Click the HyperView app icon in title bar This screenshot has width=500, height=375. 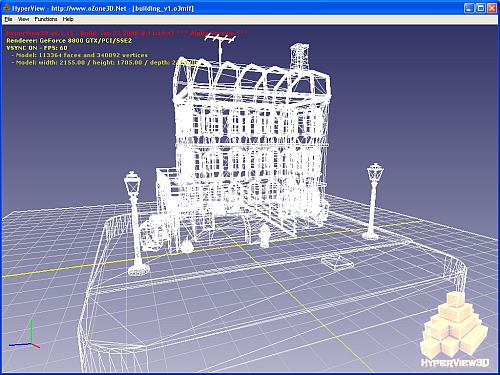7,8
